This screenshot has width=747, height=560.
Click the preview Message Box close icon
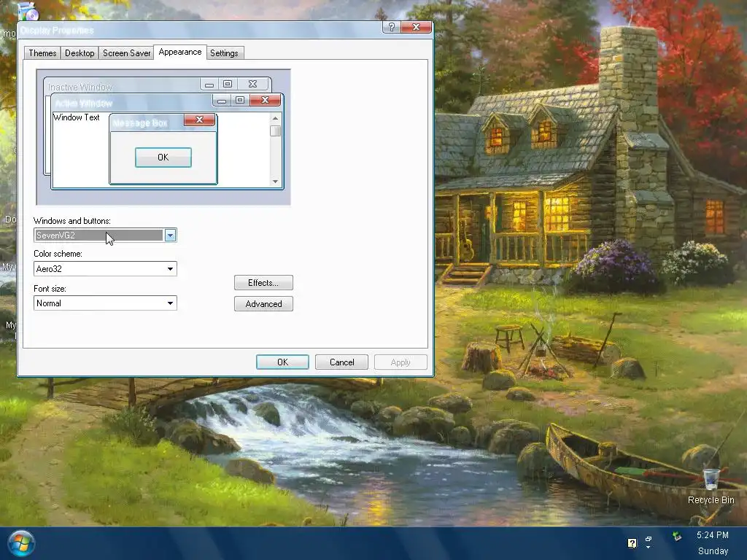[x=200, y=120]
